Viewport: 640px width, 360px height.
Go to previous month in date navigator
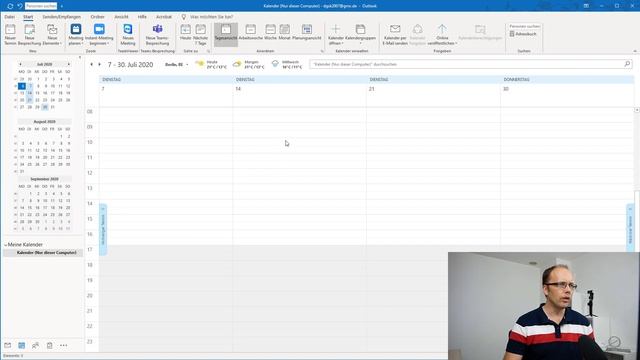click(x=20, y=64)
